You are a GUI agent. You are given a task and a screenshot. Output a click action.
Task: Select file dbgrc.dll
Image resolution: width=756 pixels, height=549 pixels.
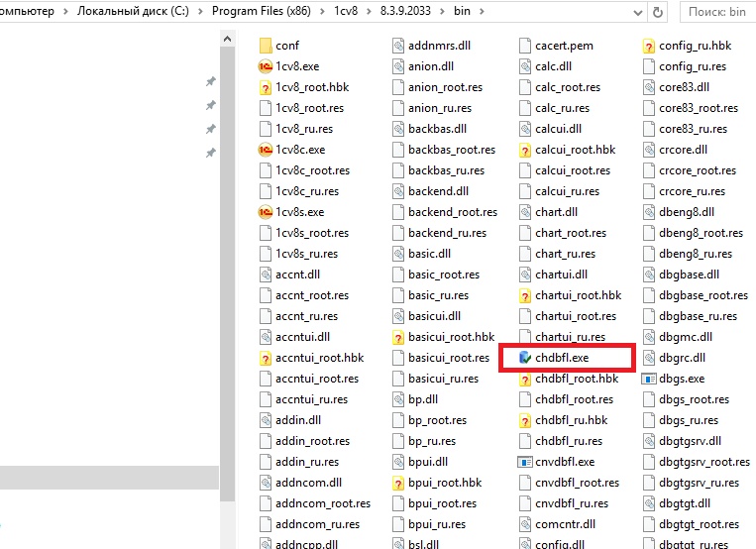click(674, 358)
